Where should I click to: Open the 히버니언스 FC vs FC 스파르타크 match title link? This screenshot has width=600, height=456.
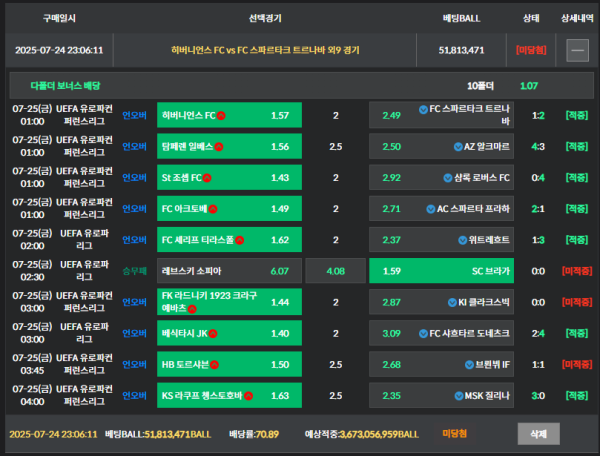coord(265,50)
